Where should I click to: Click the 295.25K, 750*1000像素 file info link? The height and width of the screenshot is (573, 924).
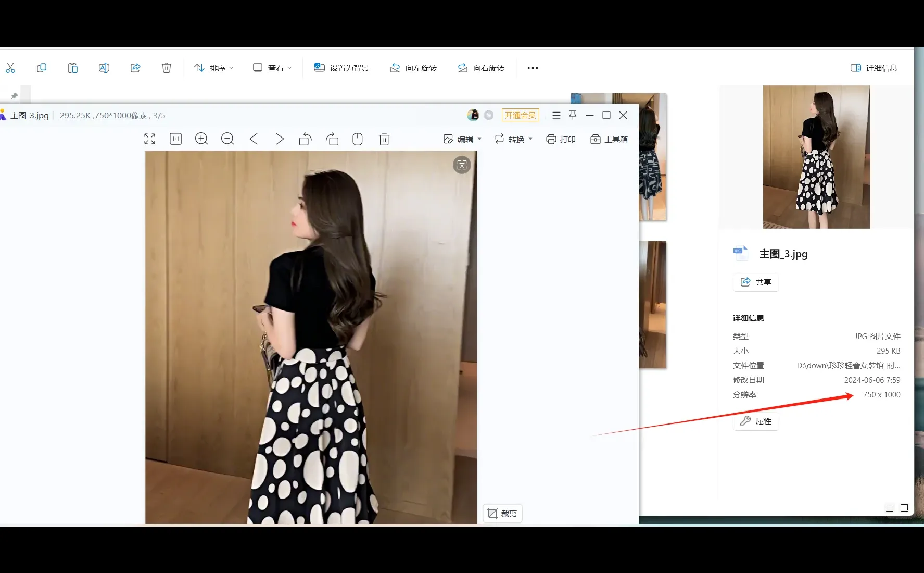(104, 116)
